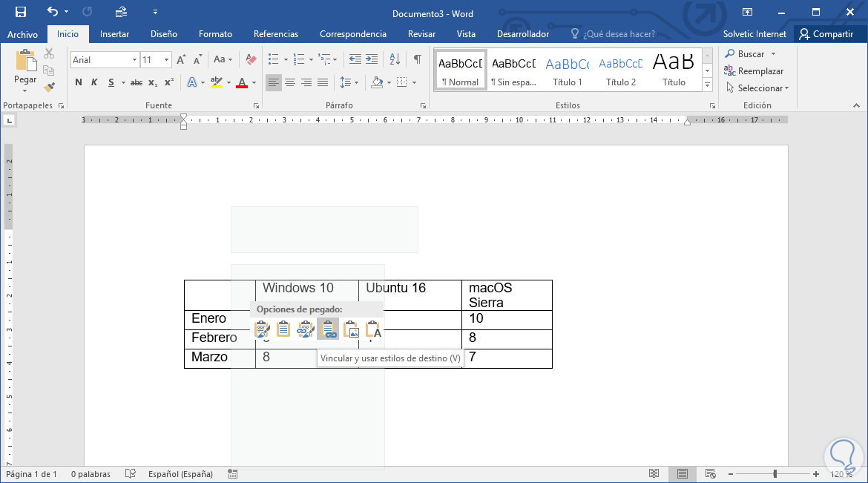The image size is (868, 483).
Task: Decrease paragraph indent
Action: point(355,59)
